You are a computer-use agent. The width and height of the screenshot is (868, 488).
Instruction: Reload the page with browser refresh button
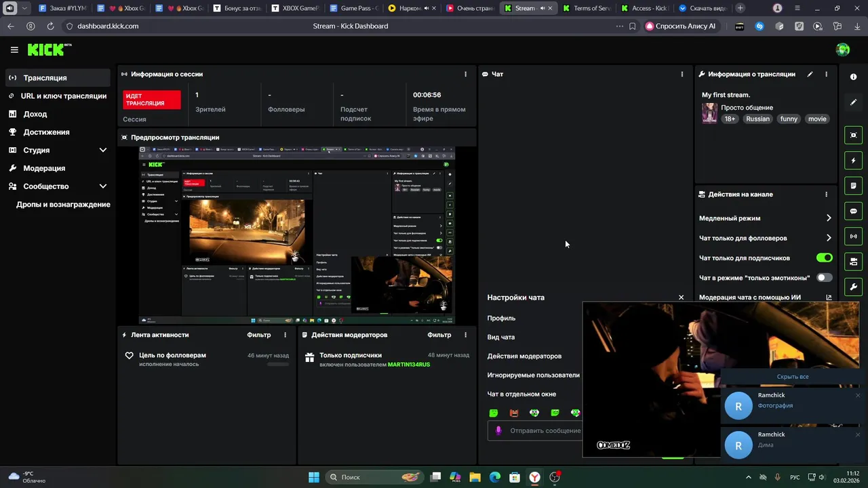tap(50, 26)
